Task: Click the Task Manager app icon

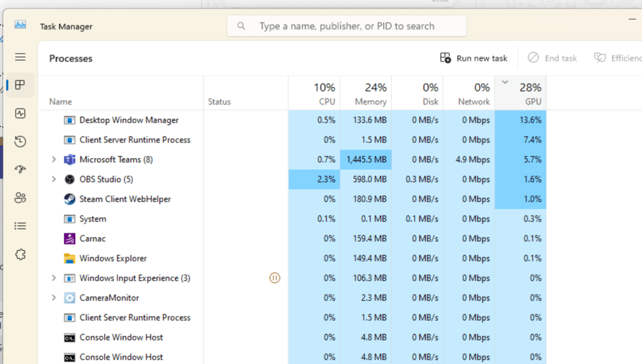Action: (x=20, y=24)
